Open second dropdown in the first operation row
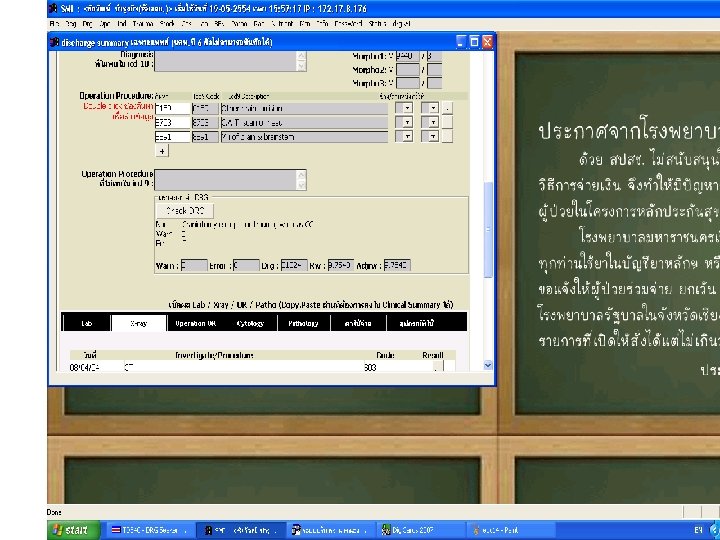Viewport: 720px width, 540px height. pos(430,108)
